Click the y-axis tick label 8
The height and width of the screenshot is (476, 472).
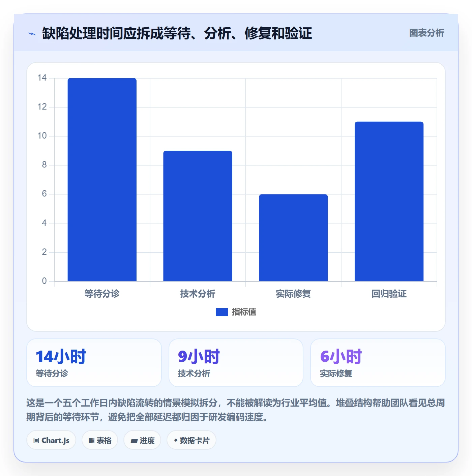pos(44,165)
